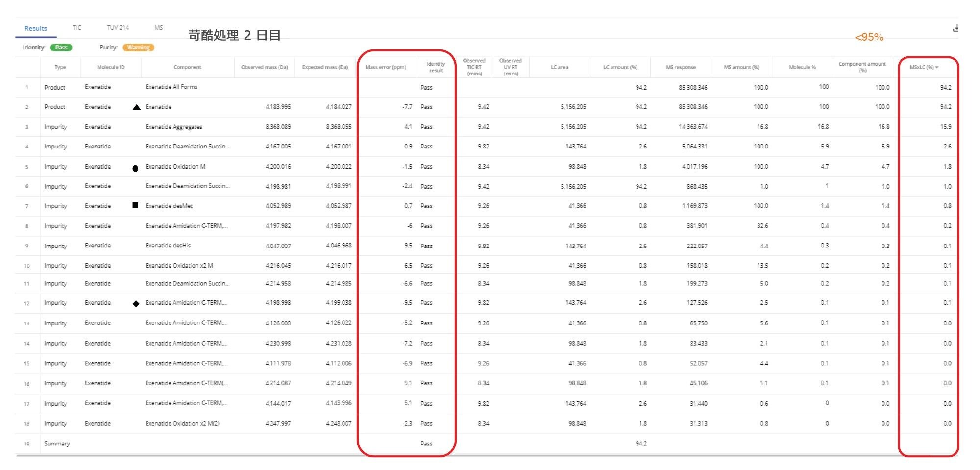Click observed mass 4,126.000
The height and width of the screenshot is (470, 980).
[x=278, y=323]
